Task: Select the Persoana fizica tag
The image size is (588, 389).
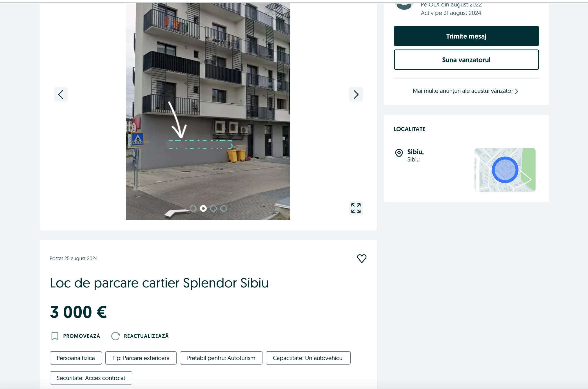Action: point(76,358)
